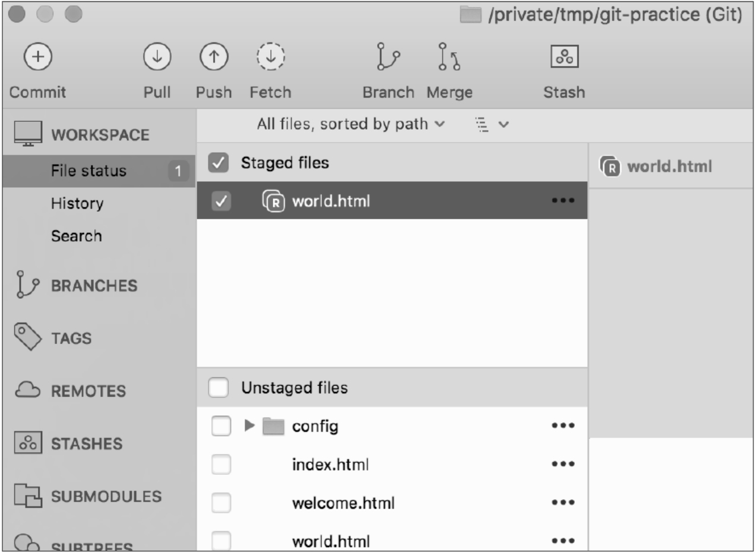
Task: Open the 'All files, sorted by path' dropdown
Action: (350, 125)
